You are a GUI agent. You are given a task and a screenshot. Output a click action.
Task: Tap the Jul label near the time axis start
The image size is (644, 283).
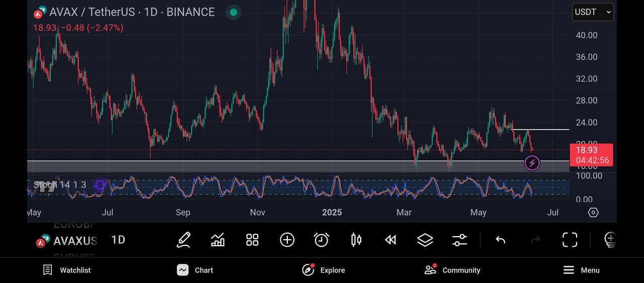pos(108,213)
